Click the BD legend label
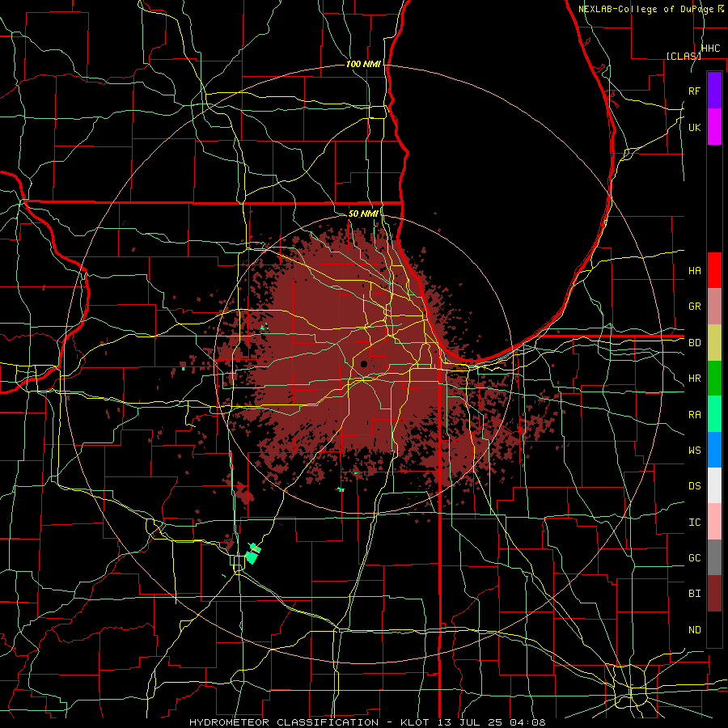The width and height of the screenshot is (728, 728). (695, 343)
